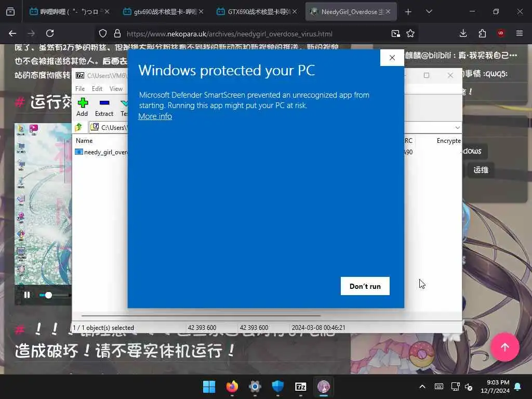
Task: Click the muted volume tray icon
Action: (469, 387)
